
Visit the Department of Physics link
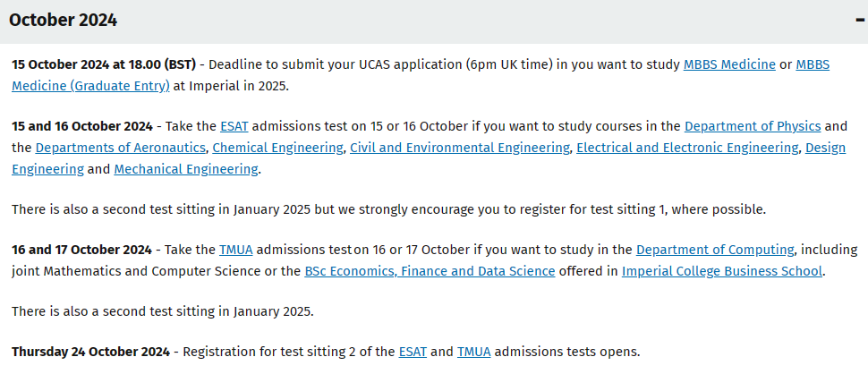coord(753,127)
